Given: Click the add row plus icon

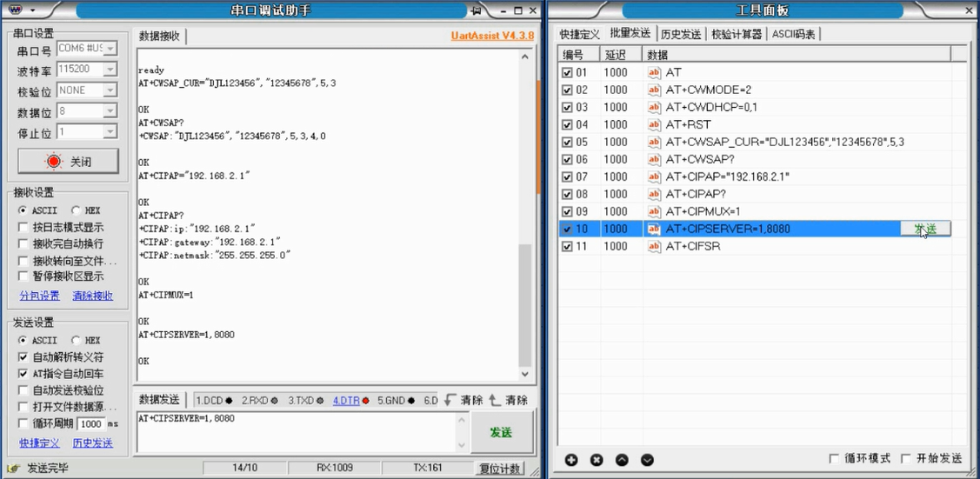Looking at the screenshot, I should click(571, 460).
